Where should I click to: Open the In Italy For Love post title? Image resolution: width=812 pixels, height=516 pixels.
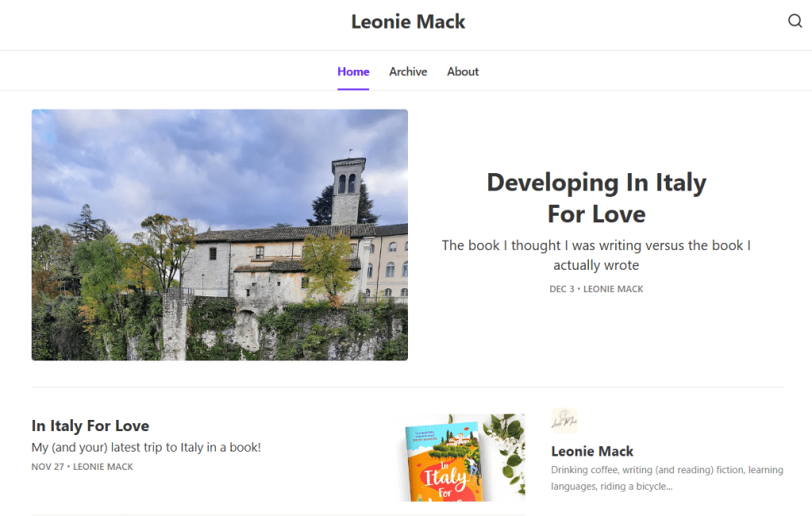90,426
